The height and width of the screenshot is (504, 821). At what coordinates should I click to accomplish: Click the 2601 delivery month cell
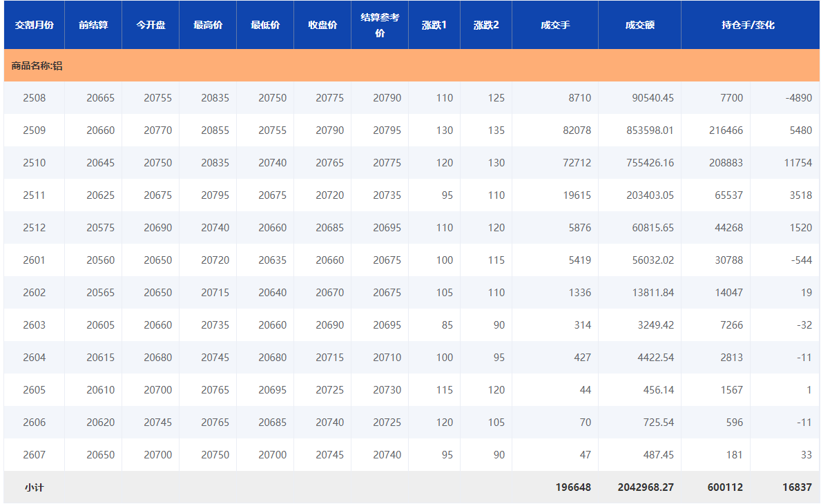click(x=34, y=260)
